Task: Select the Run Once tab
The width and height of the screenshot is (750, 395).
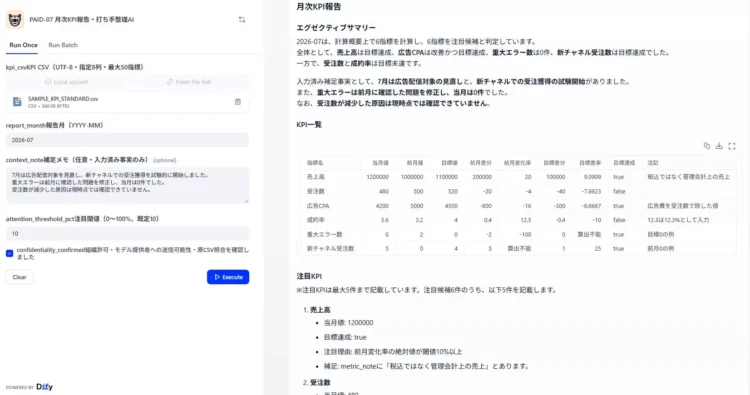Action: click(23, 45)
